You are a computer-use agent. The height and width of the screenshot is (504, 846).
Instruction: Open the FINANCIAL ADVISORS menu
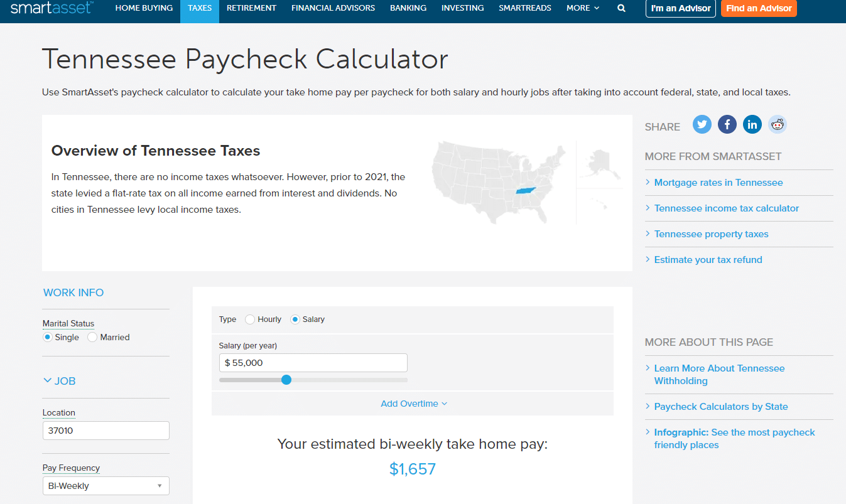click(333, 8)
